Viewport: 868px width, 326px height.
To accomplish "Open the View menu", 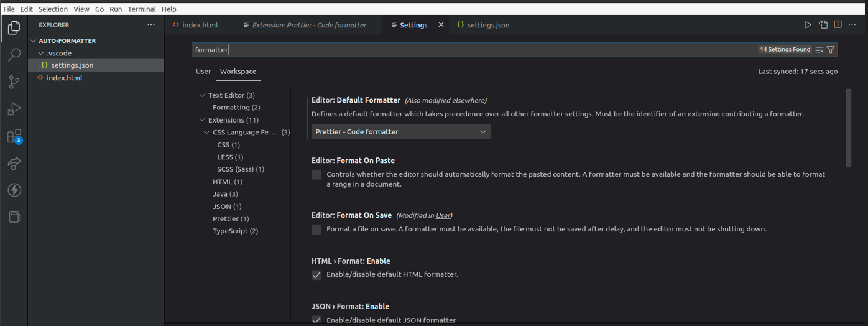I will (81, 9).
